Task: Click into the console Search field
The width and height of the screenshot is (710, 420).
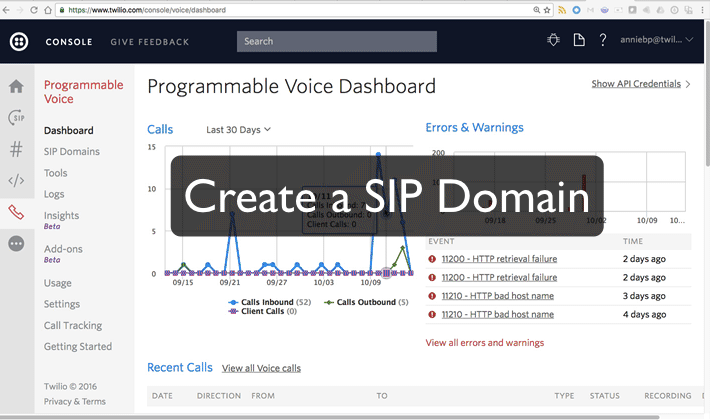Action: pos(337,41)
